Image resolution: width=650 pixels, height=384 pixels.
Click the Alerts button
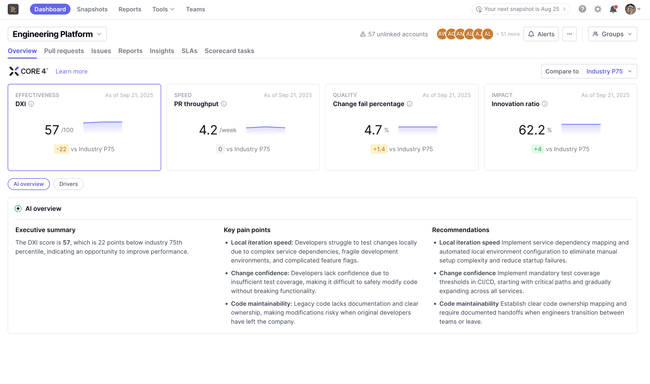coord(541,34)
